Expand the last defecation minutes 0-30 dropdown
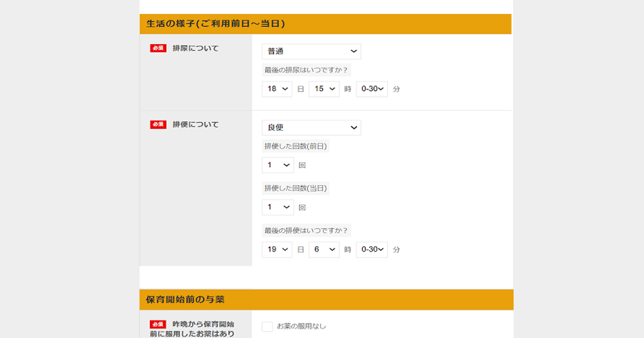Viewport: 644px width, 338px height. point(372,249)
